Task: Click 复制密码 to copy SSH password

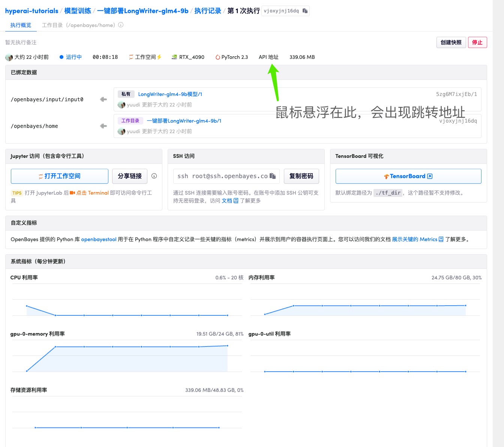Action: (x=301, y=176)
